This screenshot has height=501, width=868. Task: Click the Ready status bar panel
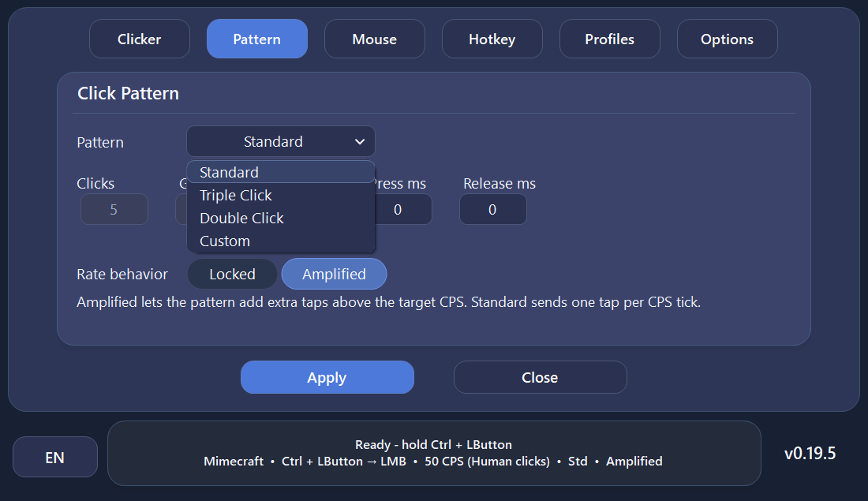434,453
